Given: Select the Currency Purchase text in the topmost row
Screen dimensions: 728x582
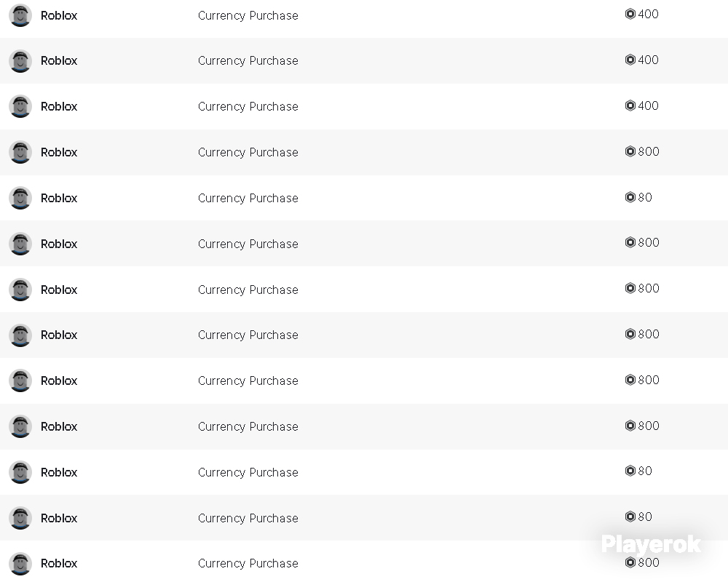Looking at the screenshot, I should (x=248, y=16).
